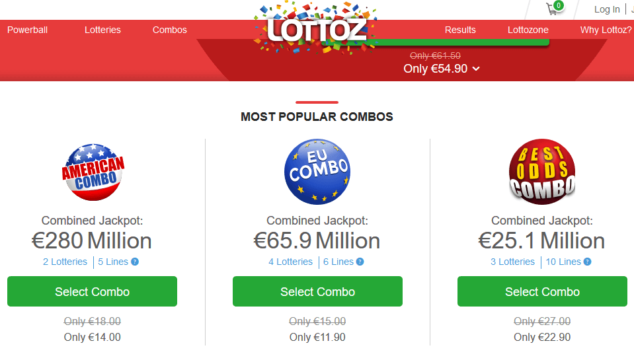The width and height of the screenshot is (634, 364).
Task: Select Combo for the EU Combo
Action: [317, 291]
